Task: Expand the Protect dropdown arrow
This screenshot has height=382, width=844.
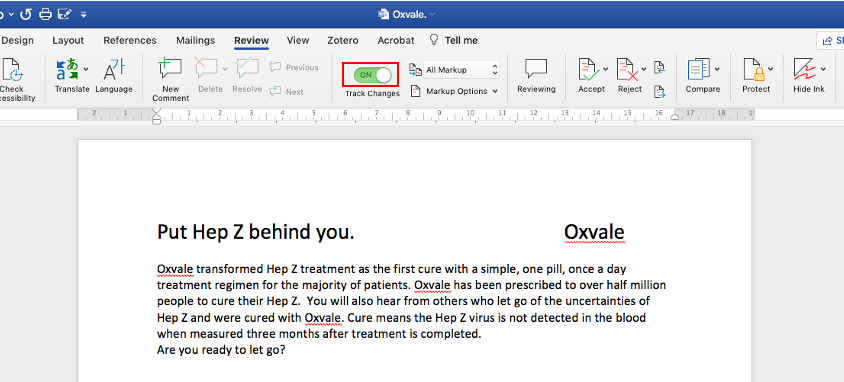Action: (x=771, y=69)
